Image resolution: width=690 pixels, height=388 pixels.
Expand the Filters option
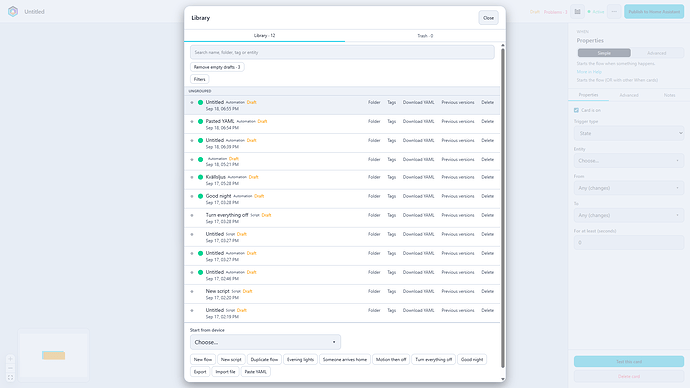coord(199,79)
